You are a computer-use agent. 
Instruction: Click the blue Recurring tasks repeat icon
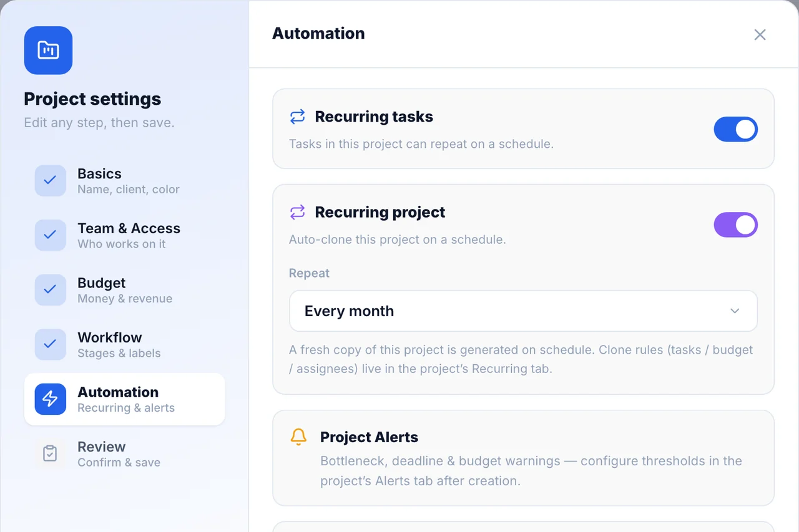pos(298,117)
